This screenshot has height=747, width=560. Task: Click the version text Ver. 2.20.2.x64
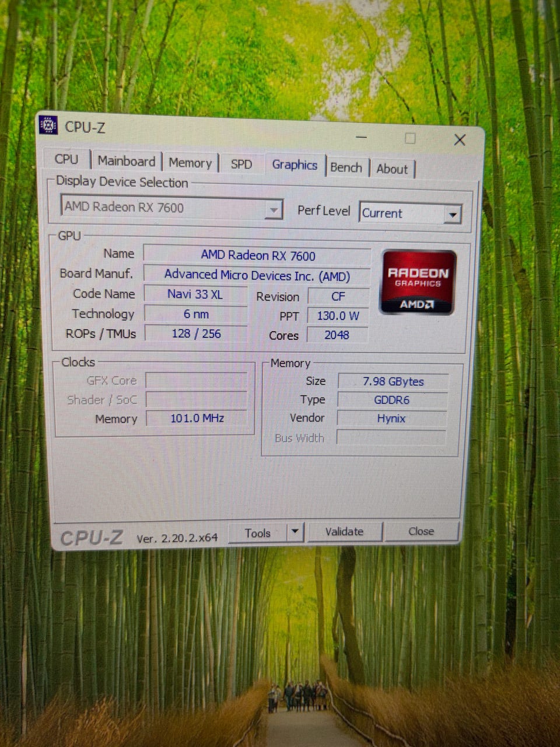pyautogui.click(x=177, y=538)
